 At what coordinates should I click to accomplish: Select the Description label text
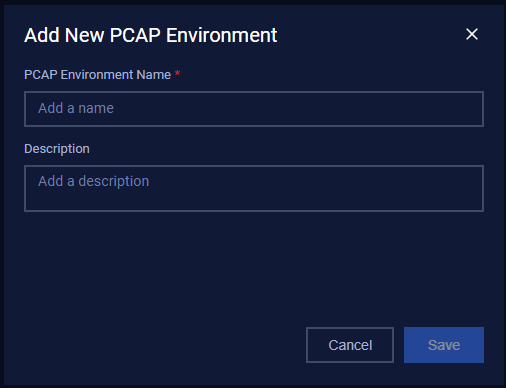[57, 149]
